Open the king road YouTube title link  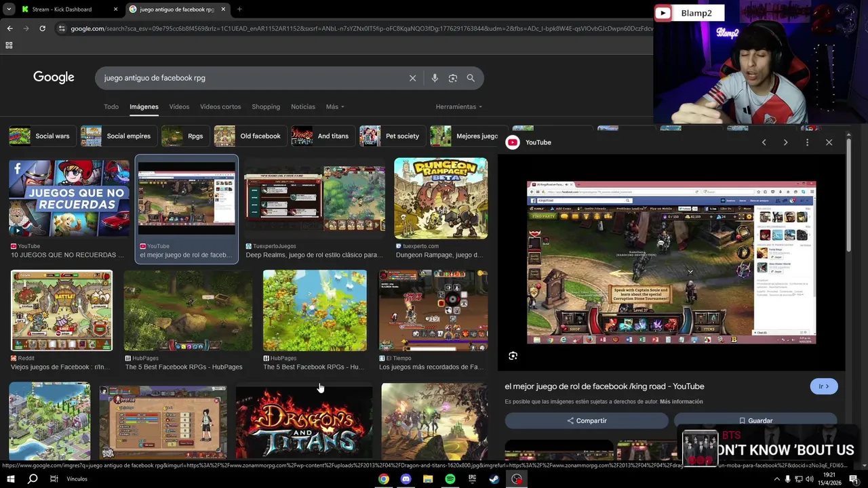604,386
